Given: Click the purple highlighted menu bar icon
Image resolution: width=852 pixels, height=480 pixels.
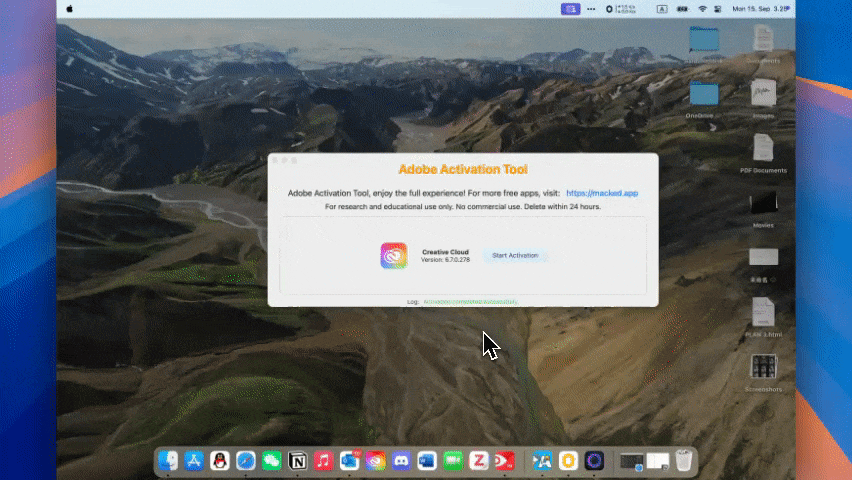Looking at the screenshot, I should 571,9.
